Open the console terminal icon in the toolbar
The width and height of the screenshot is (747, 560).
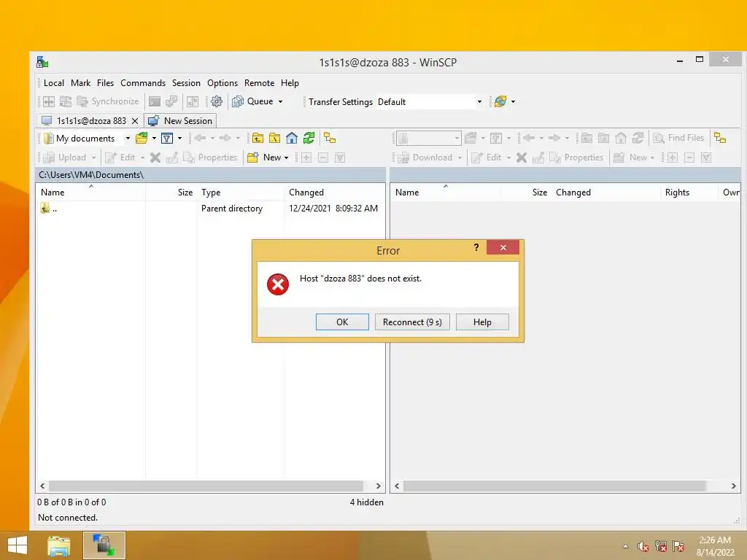tap(155, 101)
